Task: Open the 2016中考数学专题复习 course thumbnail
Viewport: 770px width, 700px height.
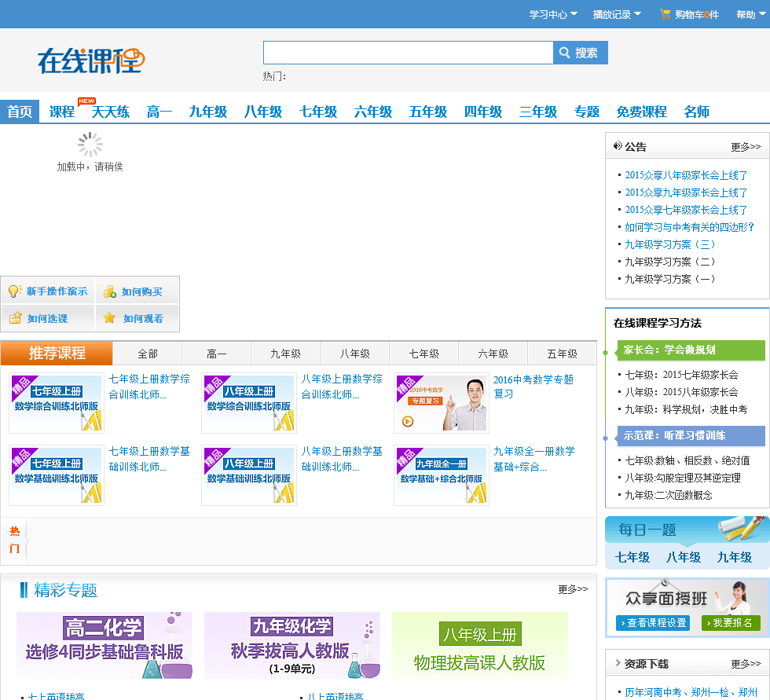Action: [x=441, y=403]
